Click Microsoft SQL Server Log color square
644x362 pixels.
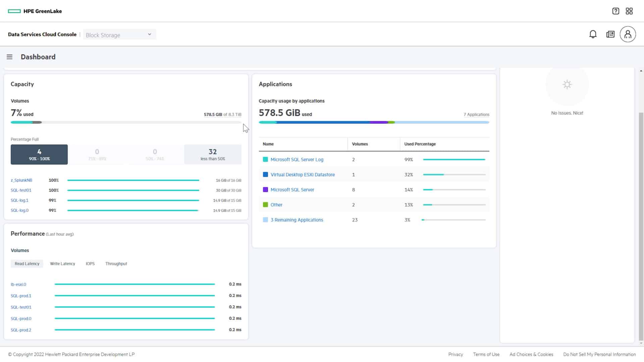pyautogui.click(x=265, y=160)
